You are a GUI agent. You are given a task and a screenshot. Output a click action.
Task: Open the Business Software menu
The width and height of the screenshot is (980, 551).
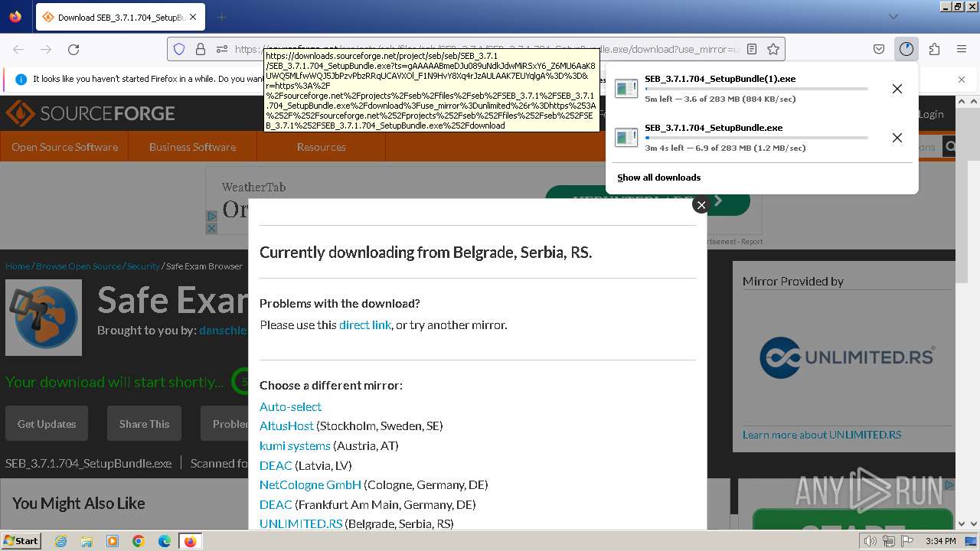[x=192, y=147]
